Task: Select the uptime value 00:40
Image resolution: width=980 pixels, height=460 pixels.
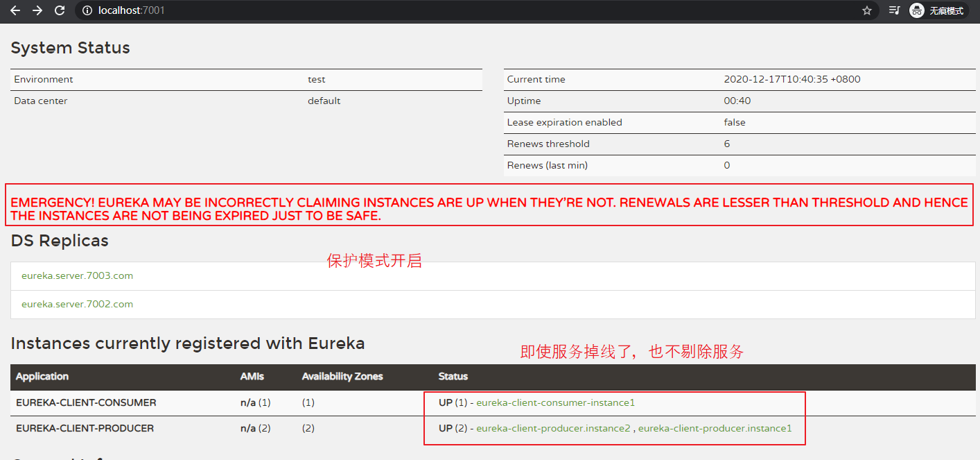Action: click(x=737, y=101)
